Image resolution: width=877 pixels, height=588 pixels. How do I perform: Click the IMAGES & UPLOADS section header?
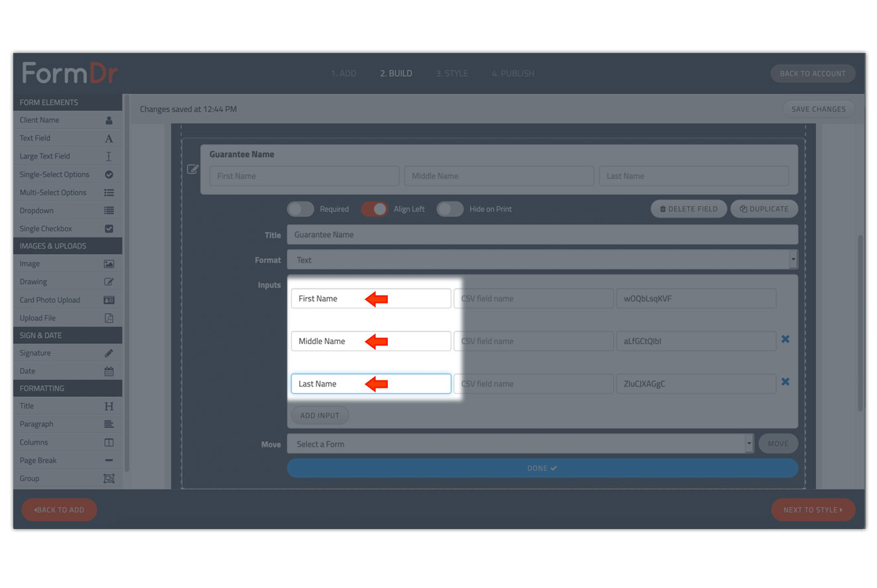pos(68,246)
